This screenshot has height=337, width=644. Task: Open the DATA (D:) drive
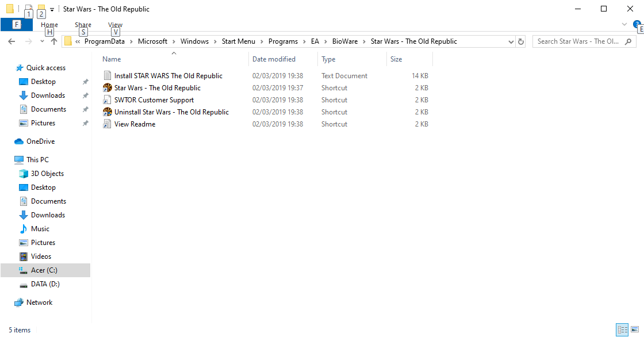(x=45, y=284)
